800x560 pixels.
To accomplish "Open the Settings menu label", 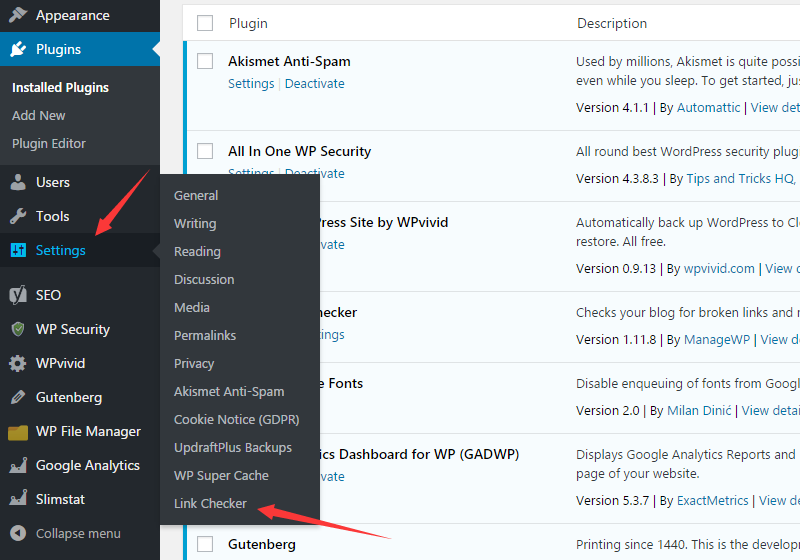I will (61, 250).
